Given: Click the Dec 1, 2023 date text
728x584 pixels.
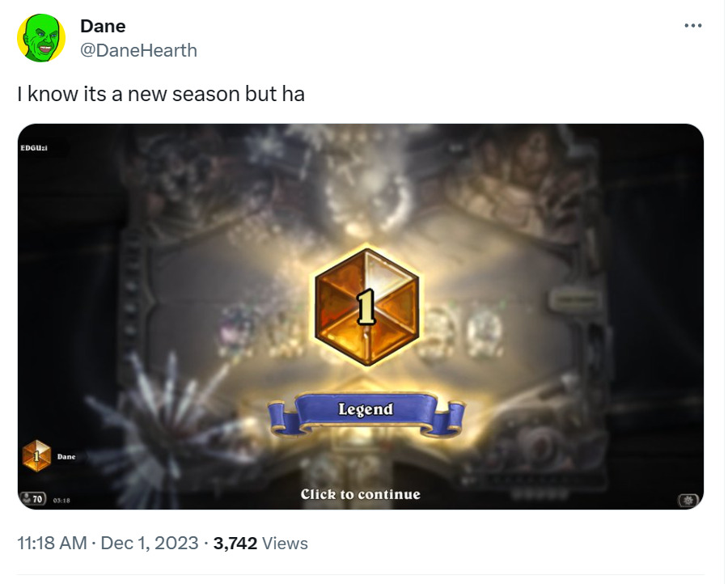Looking at the screenshot, I should 150,543.
